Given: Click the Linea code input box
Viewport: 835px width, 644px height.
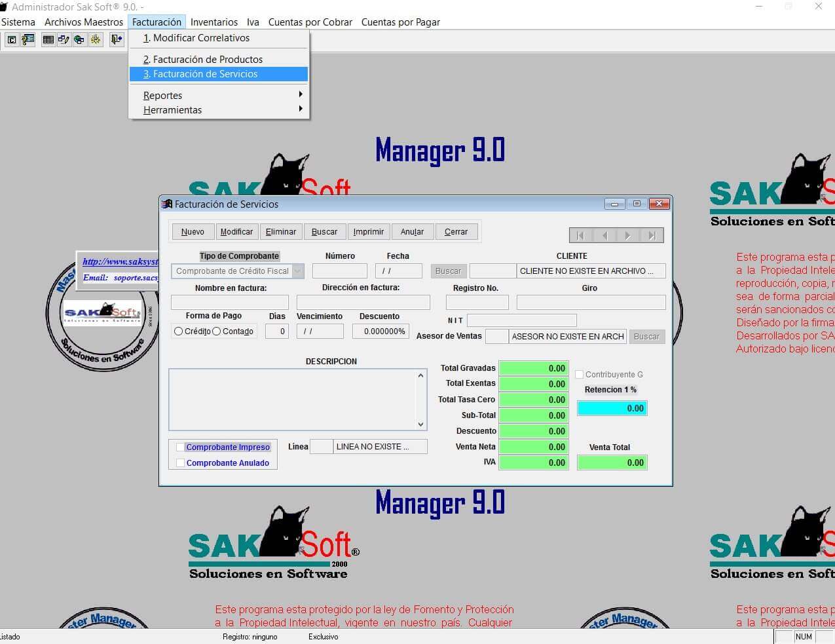Looking at the screenshot, I should (x=322, y=447).
